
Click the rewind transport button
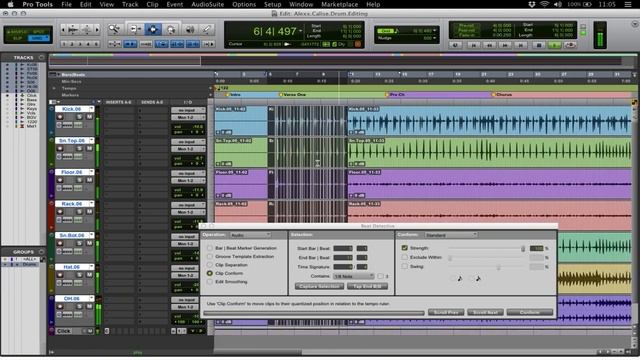coord(489,45)
